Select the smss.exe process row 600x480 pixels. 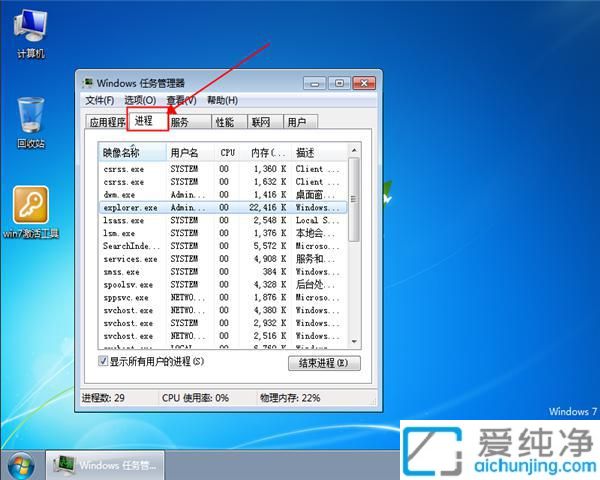pyautogui.click(x=223, y=271)
